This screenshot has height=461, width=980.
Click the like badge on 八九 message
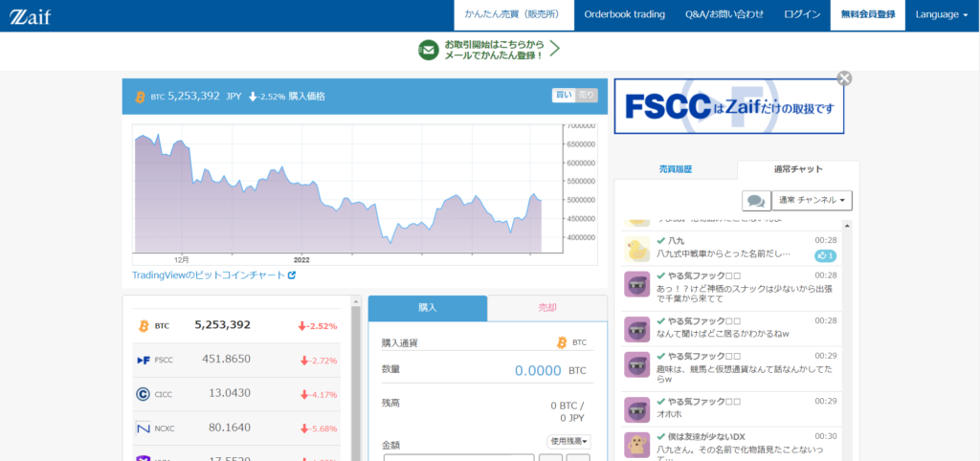click(x=826, y=255)
